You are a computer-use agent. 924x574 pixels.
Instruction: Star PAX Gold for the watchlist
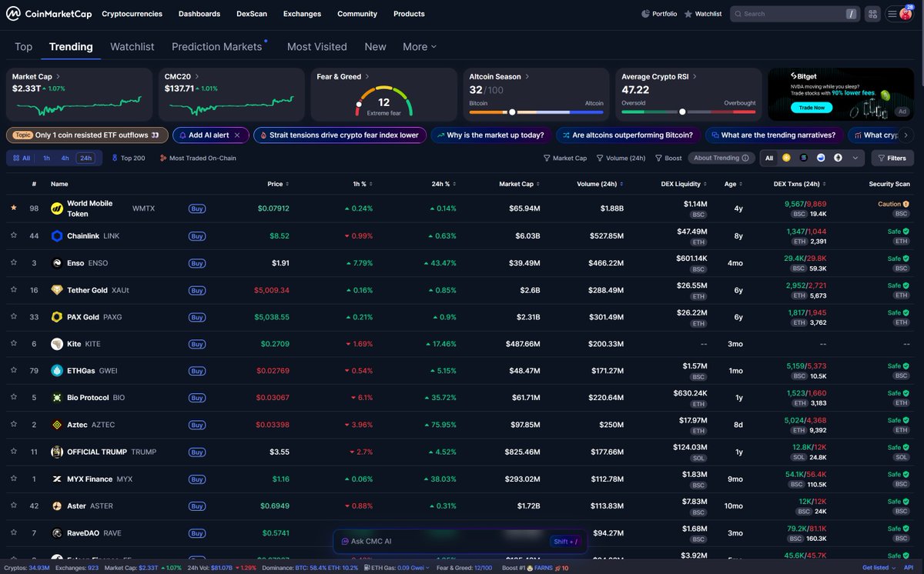pyautogui.click(x=14, y=316)
